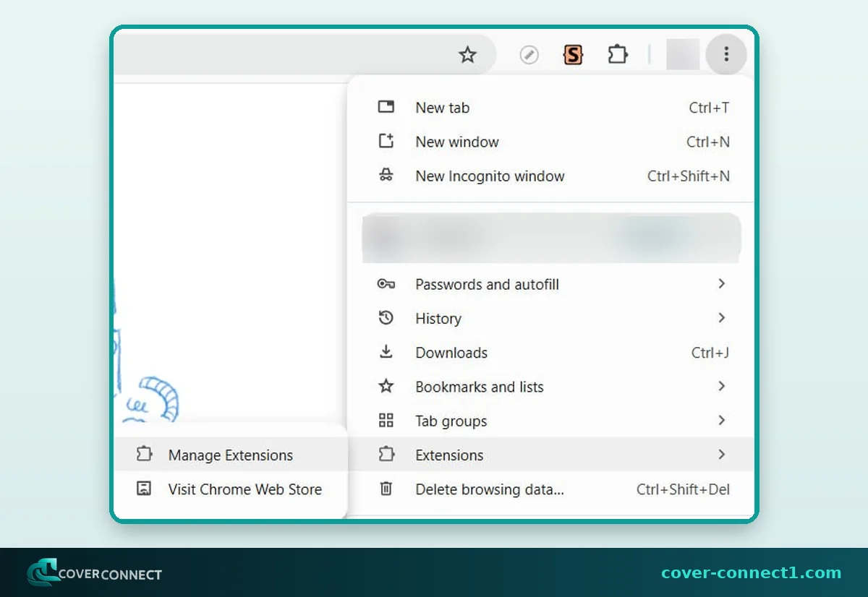Click the blurred profile row in menu
Screen dimensions: 868x597
[x=551, y=237]
